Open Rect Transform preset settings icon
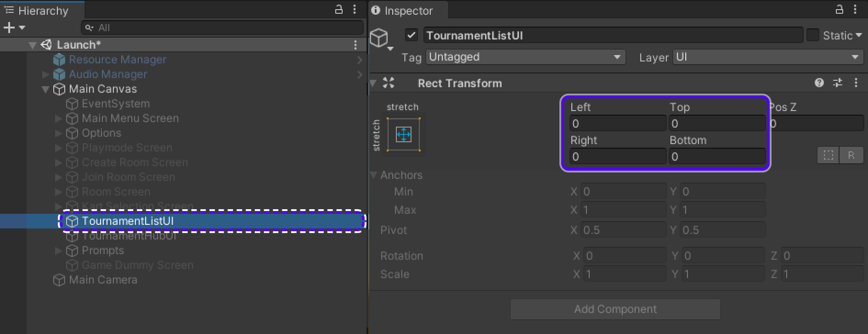This screenshot has width=868, height=334. [x=838, y=83]
